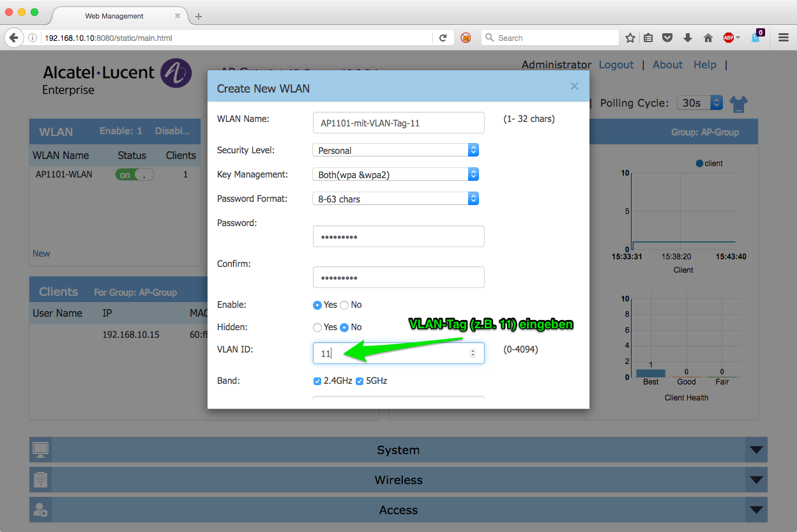Open the downloads arrow icon
This screenshot has height=532, width=797.
pos(688,38)
